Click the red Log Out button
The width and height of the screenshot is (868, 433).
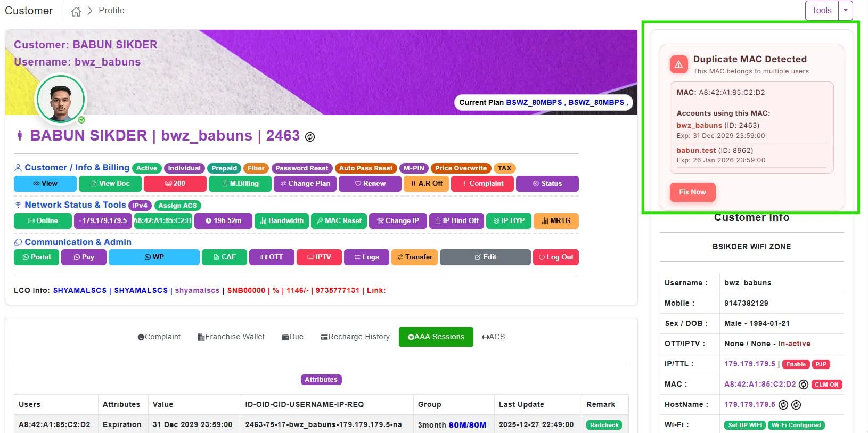tap(555, 257)
